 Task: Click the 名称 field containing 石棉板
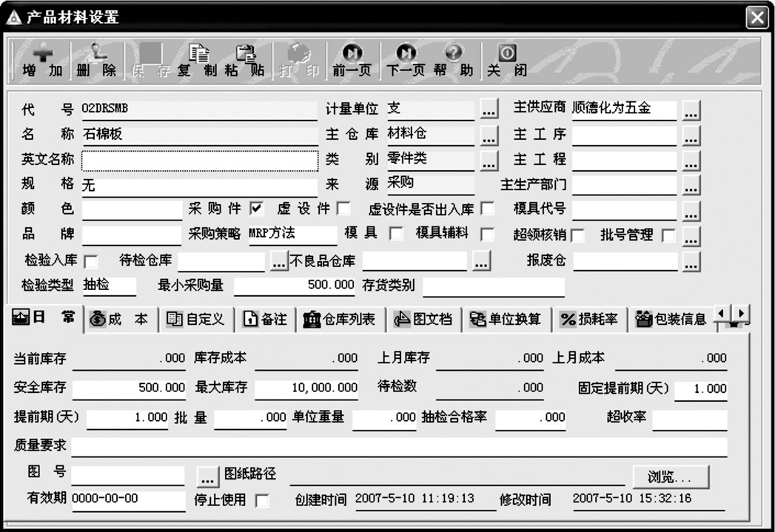200,135
